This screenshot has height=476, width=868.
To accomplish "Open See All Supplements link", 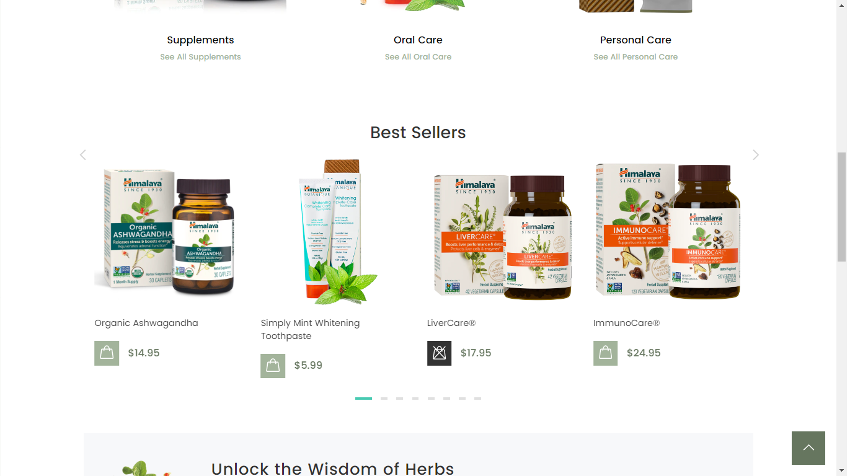I will point(200,57).
